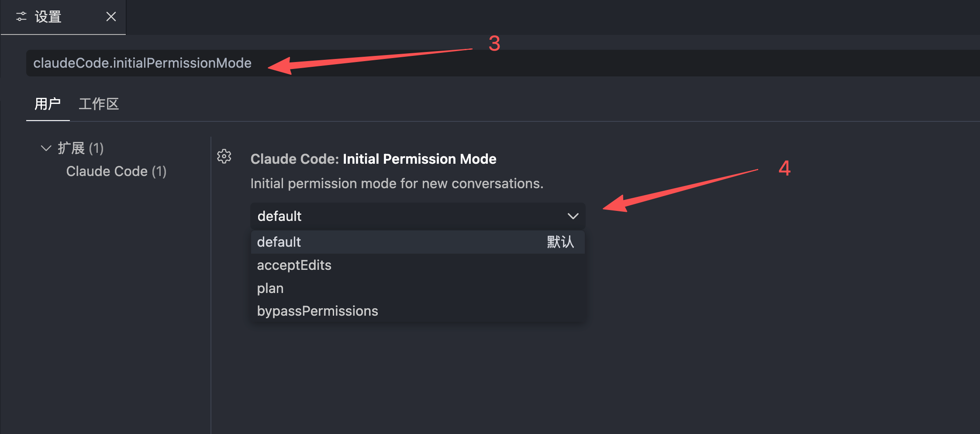The height and width of the screenshot is (434, 980).
Task: Select the 扩展 (1) tree category
Action: pyautogui.click(x=81, y=148)
